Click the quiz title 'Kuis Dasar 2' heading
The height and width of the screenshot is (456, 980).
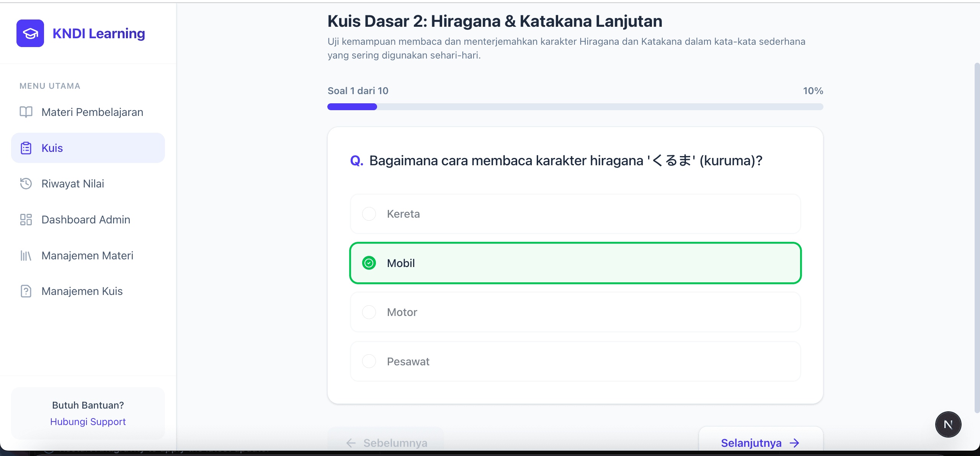tap(495, 21)
